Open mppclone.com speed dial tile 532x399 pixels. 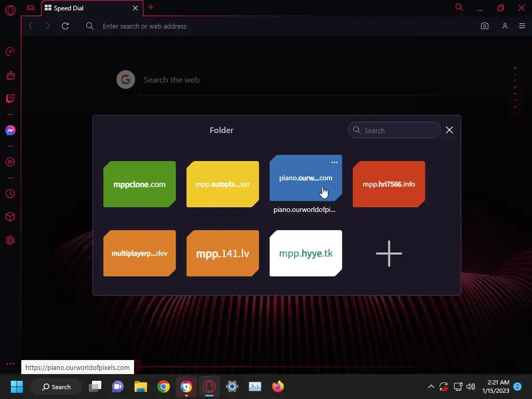(x=139, y=184)
